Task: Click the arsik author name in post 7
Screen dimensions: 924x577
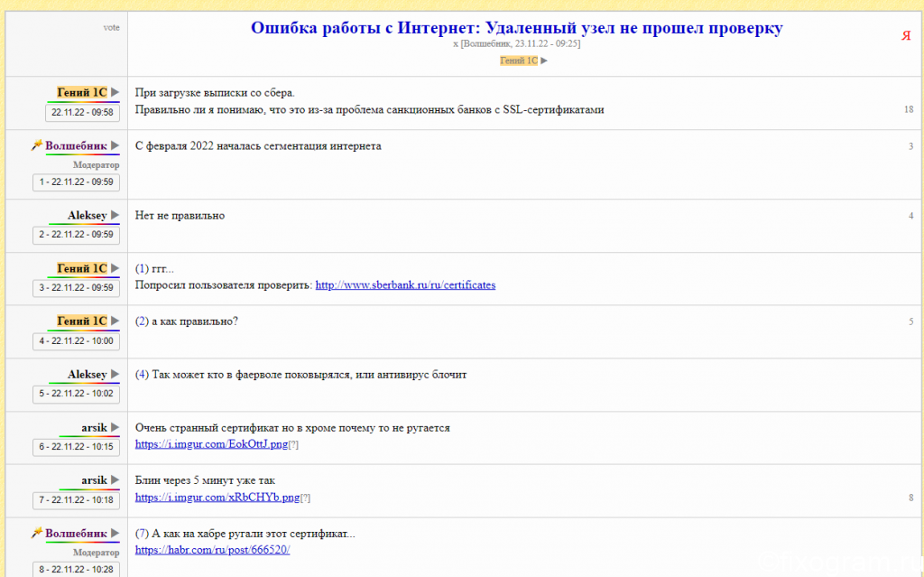Action: tap(94, 479)
